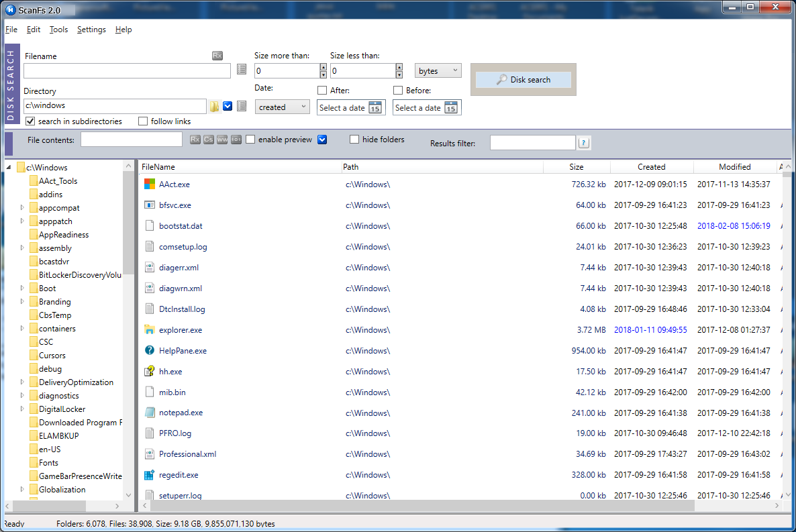
Task: Click the help question-mark icon near Results filter
Action: tap(583, 142)
